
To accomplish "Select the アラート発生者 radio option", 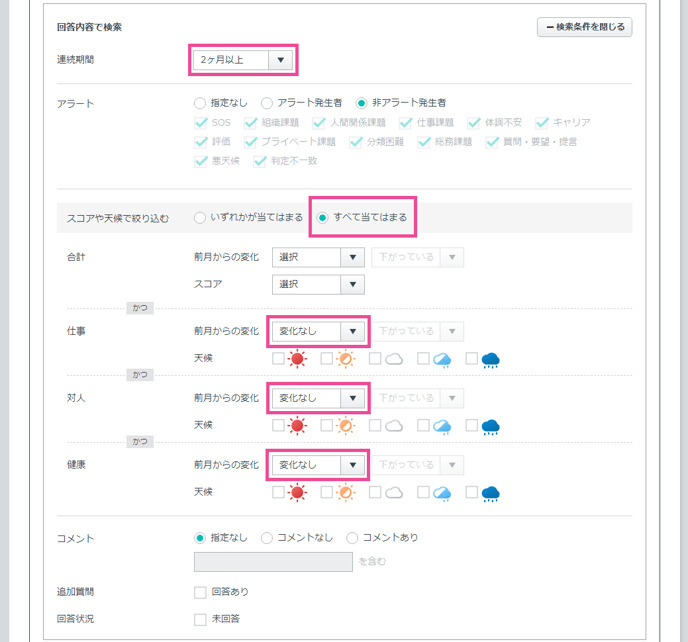I will point(267,103).
